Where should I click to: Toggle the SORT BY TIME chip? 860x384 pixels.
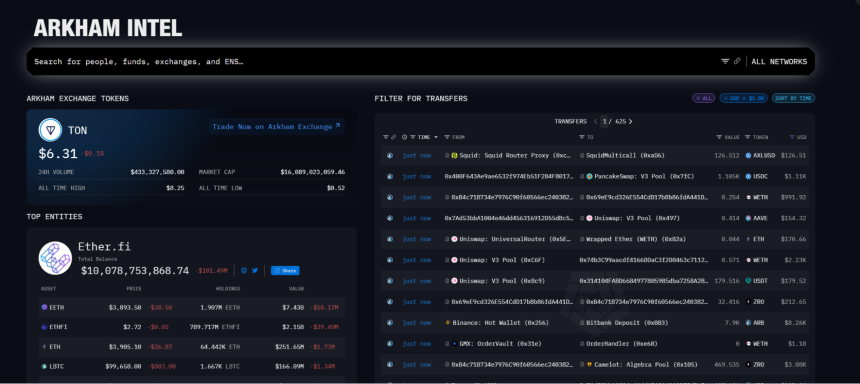(793, 98)
